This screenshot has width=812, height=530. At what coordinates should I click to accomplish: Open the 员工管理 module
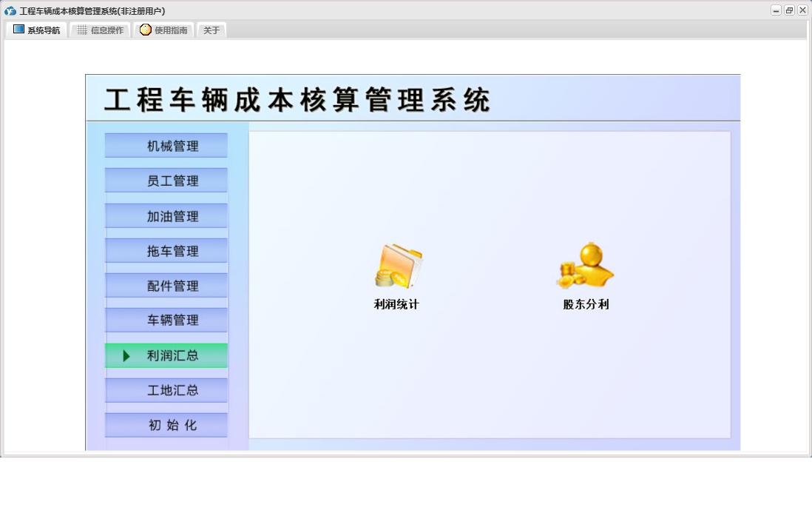pyautogui.click(x=166, y=181)
